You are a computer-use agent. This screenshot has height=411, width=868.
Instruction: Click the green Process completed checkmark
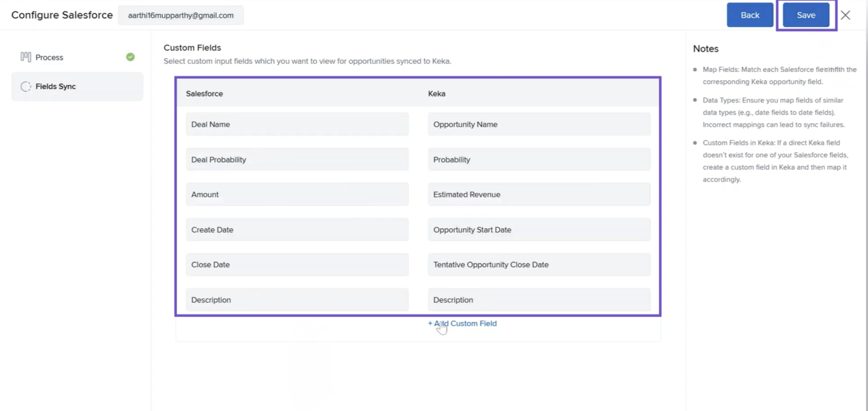pyautogui.click(x=131, y=57)
